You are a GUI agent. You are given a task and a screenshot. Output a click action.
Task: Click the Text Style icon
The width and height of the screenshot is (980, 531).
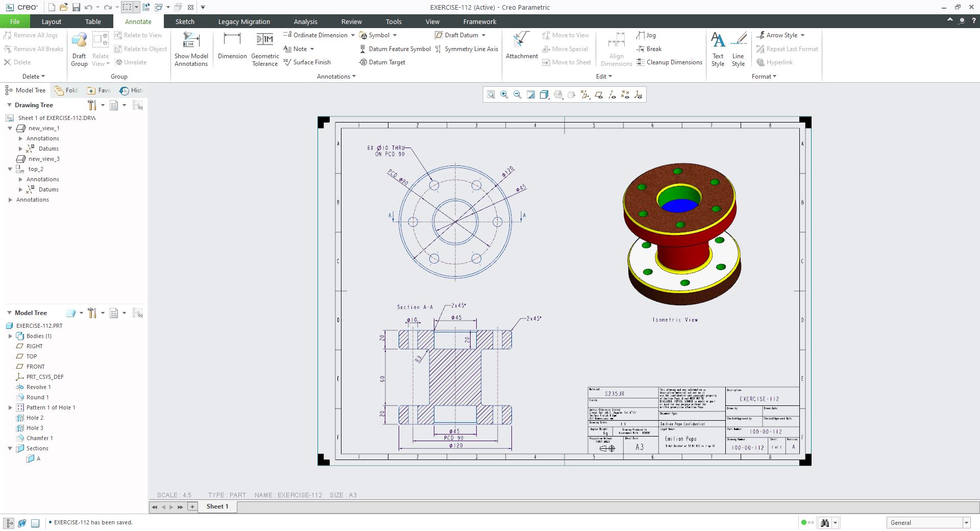[x=718, y=49]
